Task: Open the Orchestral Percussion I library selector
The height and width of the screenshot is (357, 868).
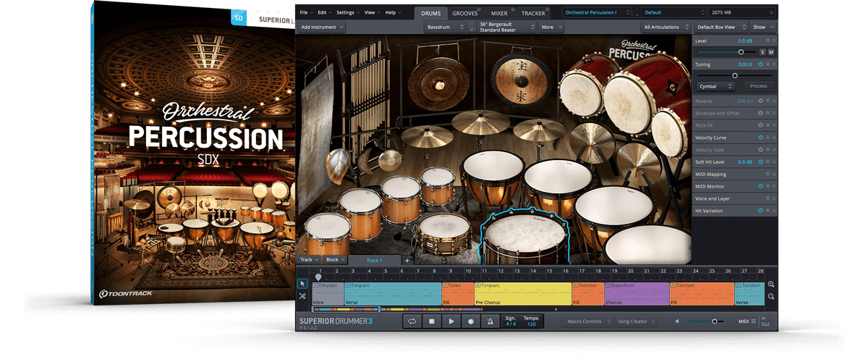Action: tap(596, 12)
